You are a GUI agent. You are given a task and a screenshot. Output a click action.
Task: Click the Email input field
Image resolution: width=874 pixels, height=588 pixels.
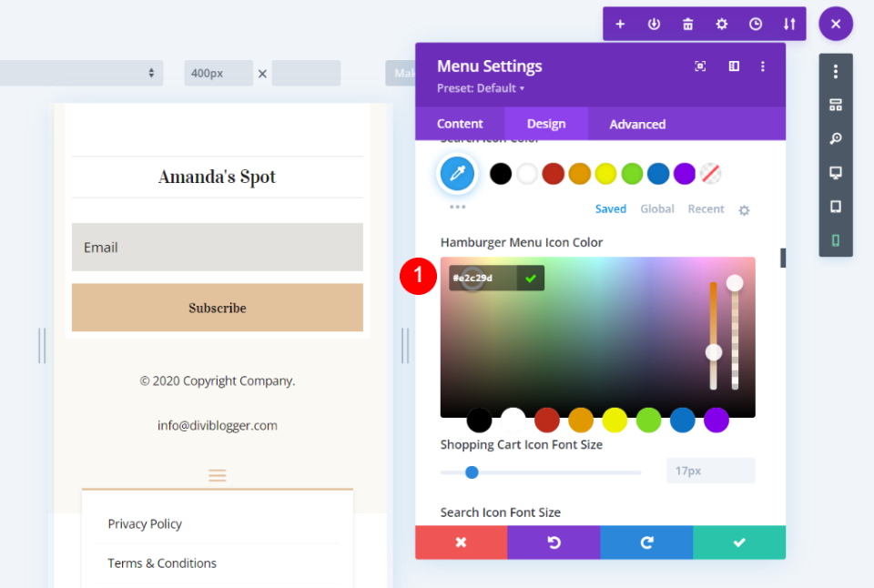coord(218,248)
